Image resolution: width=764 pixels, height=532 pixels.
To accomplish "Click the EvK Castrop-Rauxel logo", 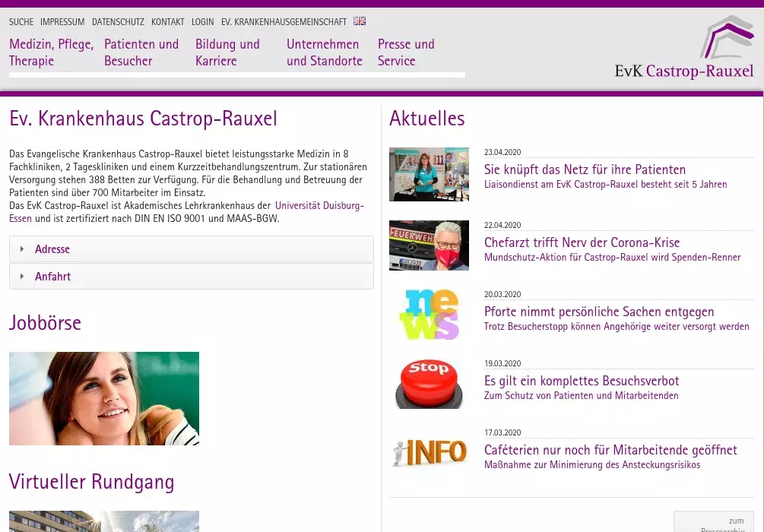I will coord(684,49).
